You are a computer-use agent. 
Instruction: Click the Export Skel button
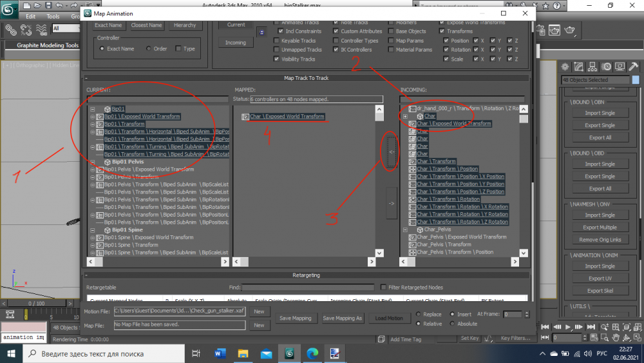click(600, 291)
